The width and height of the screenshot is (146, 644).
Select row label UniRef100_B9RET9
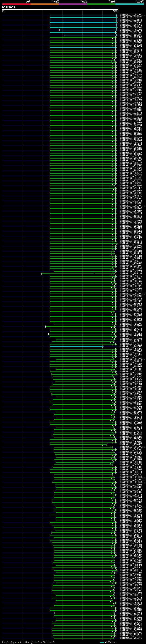[x=131, y=276]
